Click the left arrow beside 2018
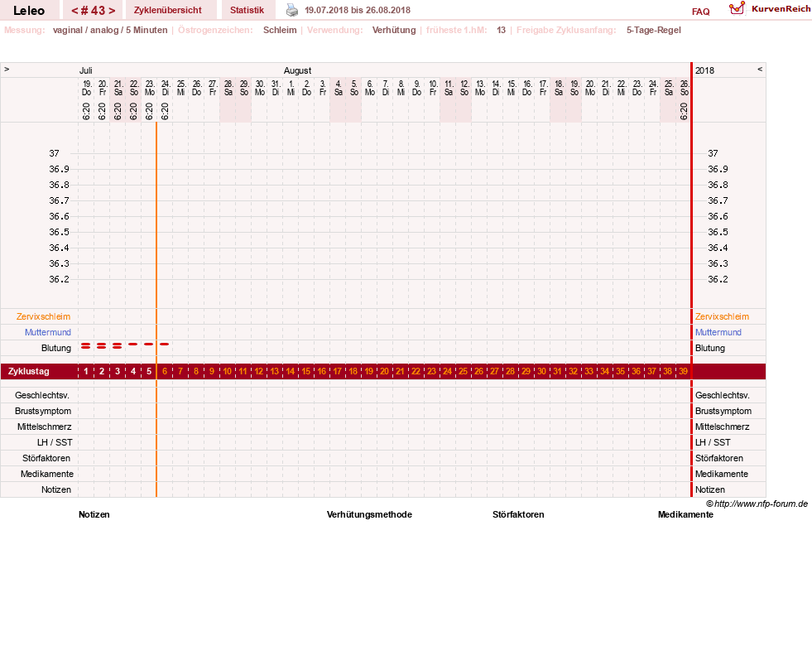 coord(760,70)
